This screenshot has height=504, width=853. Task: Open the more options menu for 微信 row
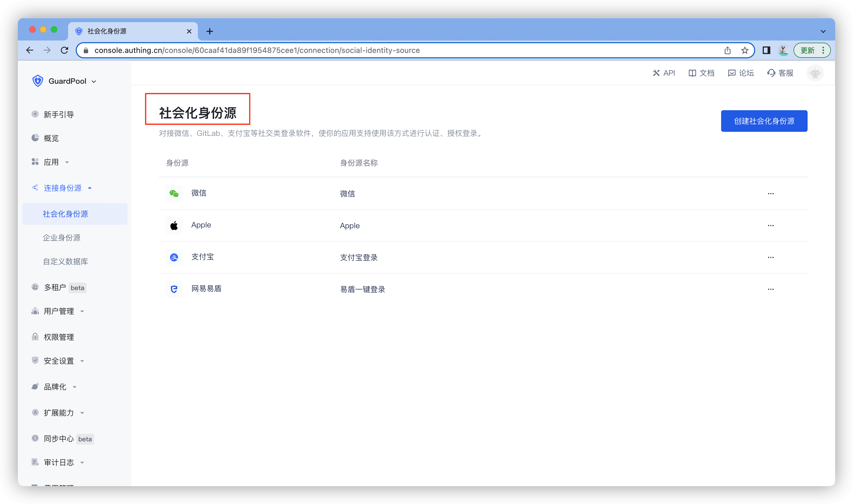coord(770,194)
